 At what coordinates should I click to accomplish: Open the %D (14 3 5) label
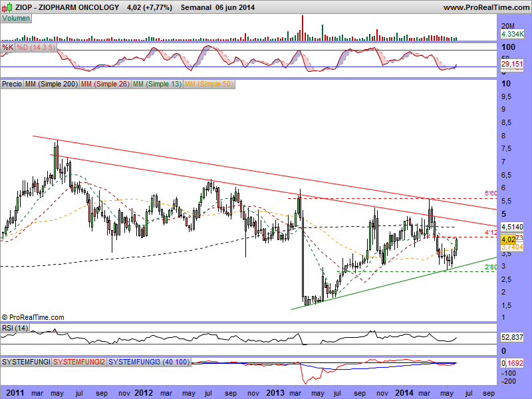point(36,47)
